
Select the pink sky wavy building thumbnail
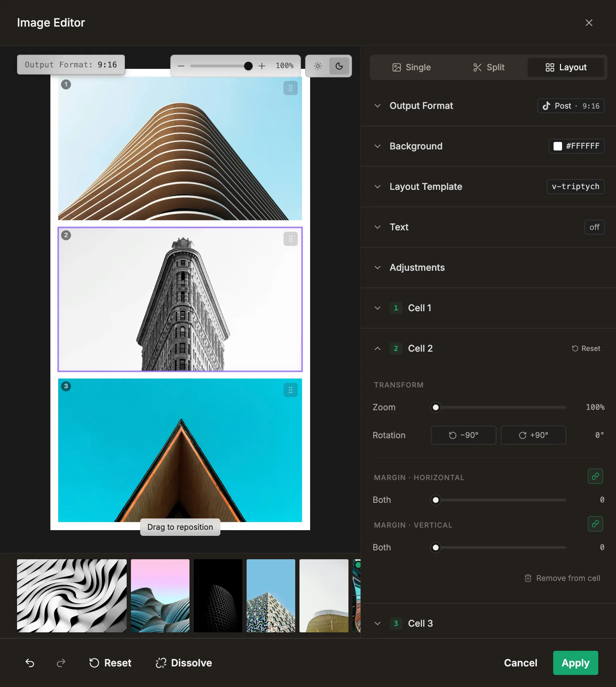coord(160,596)
